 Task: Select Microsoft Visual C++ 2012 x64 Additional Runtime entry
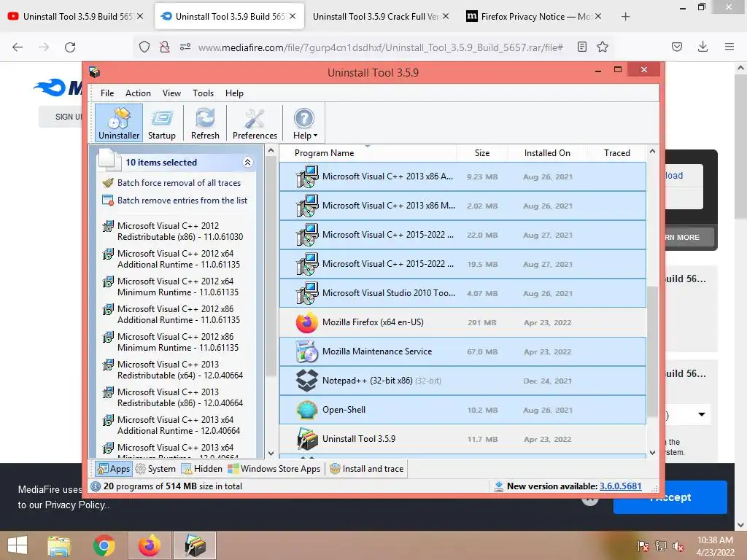pos(179,259)
